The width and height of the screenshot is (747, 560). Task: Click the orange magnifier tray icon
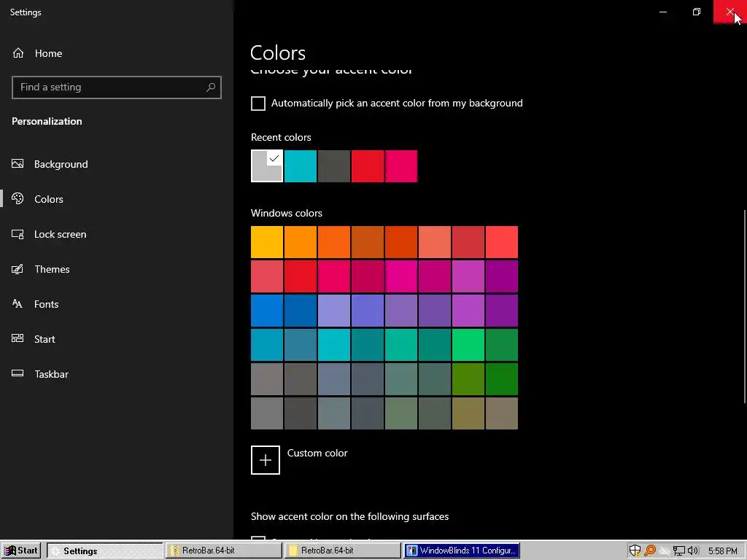point(649,551)
